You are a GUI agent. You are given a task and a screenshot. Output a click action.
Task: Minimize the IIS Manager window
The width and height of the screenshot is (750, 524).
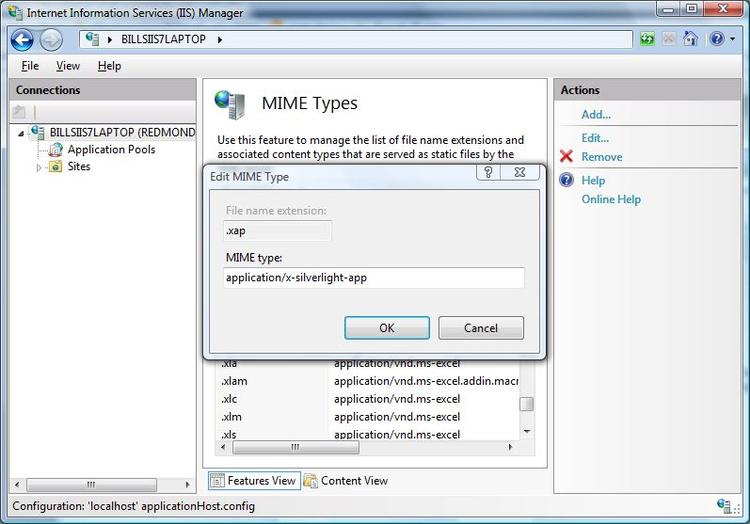click(669, 9)
